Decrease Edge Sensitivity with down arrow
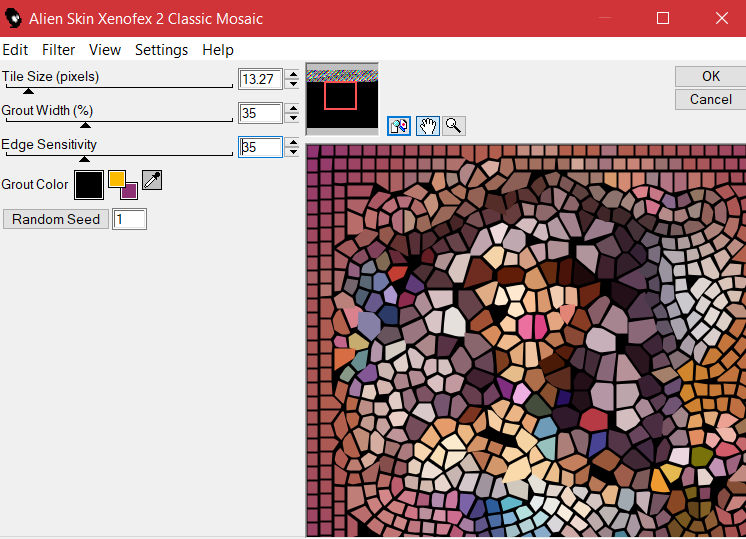The height and width of the screenshot is (539, 746). (x=294, y=152)
